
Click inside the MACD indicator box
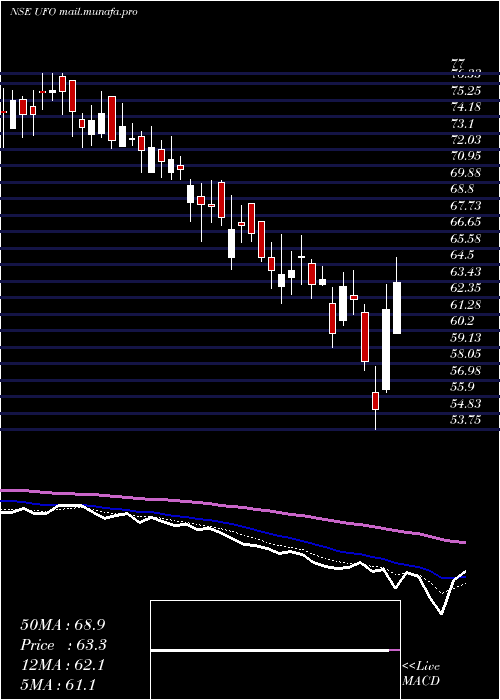coord(275,650)
